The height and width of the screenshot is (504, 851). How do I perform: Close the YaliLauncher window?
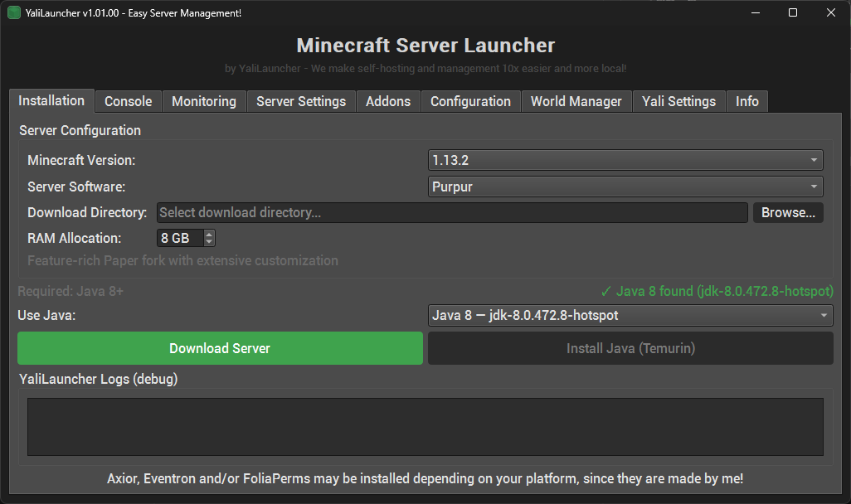point(831,13)
